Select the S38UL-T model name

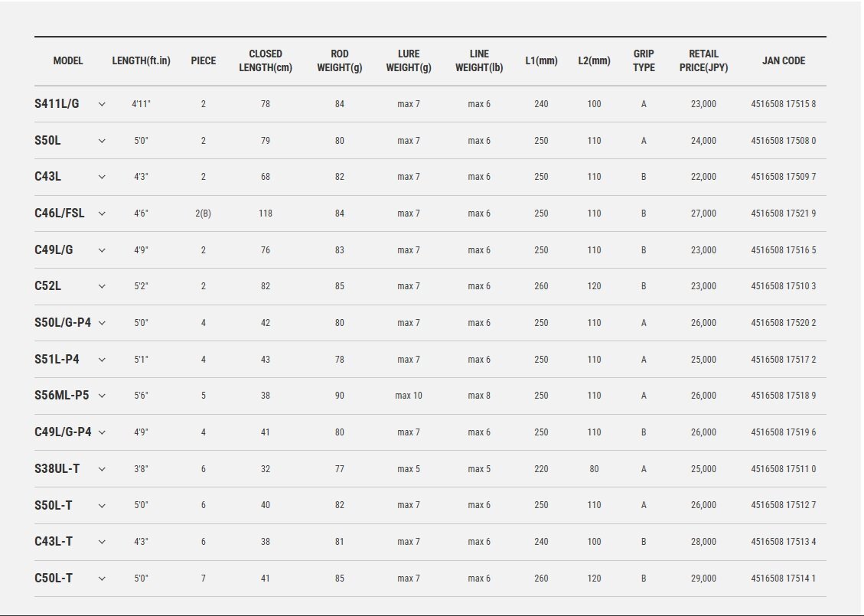[x=57, y=469]
